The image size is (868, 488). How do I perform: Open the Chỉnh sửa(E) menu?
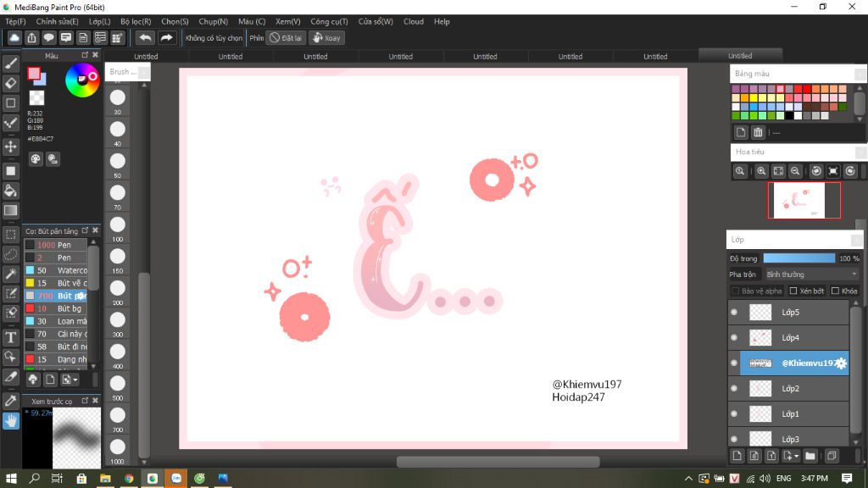[57, 21]
